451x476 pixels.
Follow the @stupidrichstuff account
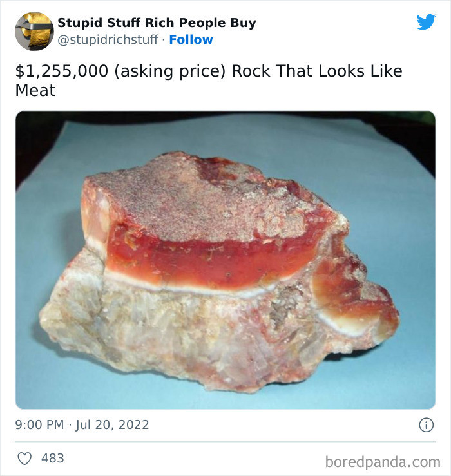click(x=191, y=40)
